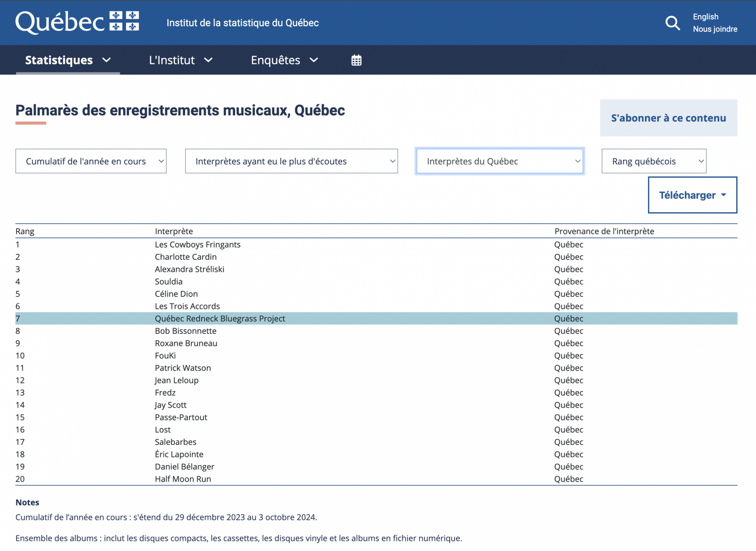Open the 'Rang québécois' dropdown
756x551 pixels.
(654, 161)
